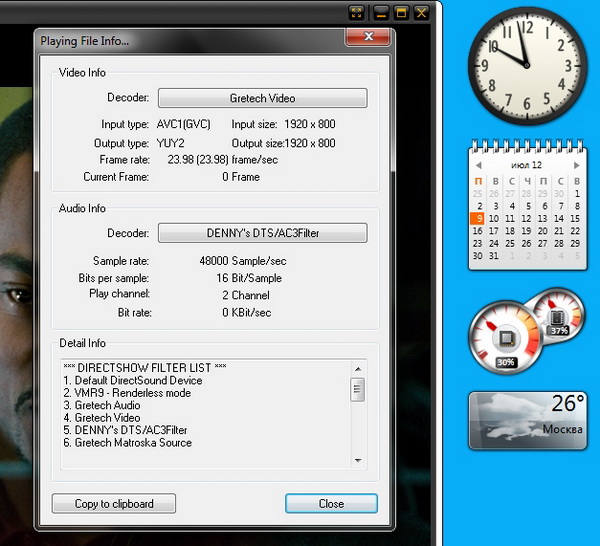
Task: Select highlighted date 9 in calendar
Action: click(478, 218)
